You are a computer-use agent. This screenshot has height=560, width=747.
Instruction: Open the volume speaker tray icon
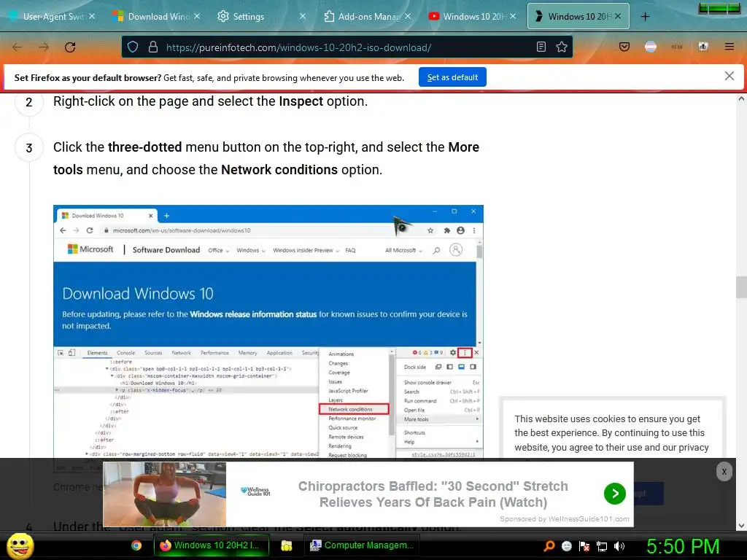(619, 546)
